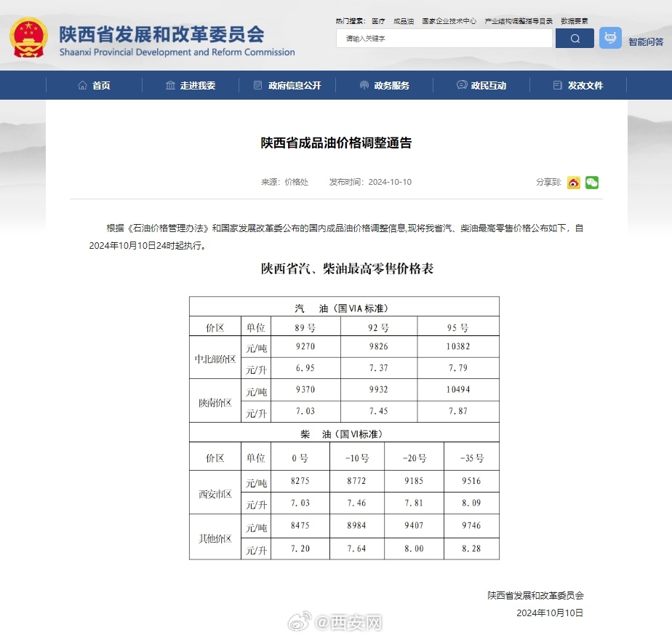Click the cell showing 8772

357,481
